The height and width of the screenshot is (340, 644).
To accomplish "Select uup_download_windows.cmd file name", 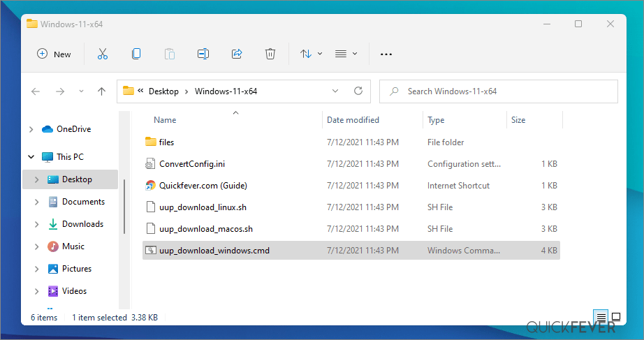I will click(214, 251).
